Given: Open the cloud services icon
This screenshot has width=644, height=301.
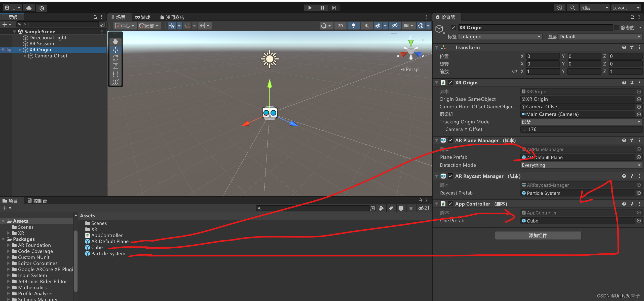Looking at the screenshot, I should coord(29,8).
